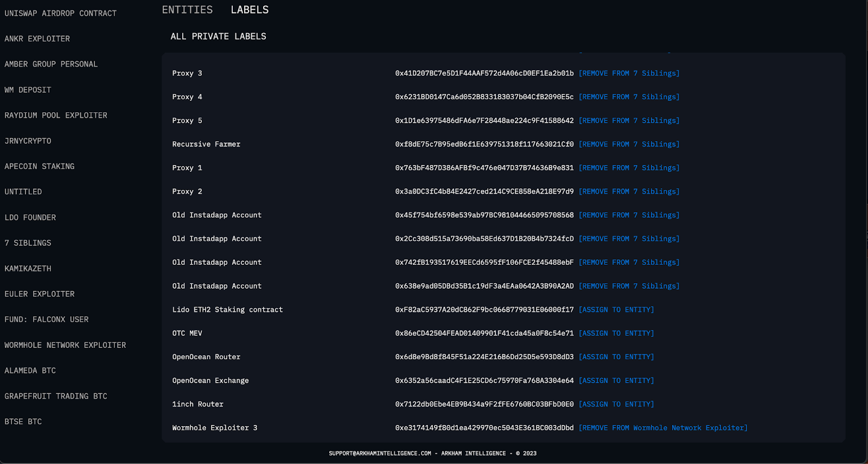Image resolution: width=868 pixels, height=464 pixels.
Task: Remove Proxy 2 from 7 Siblings
Action: tap(629, 191)
